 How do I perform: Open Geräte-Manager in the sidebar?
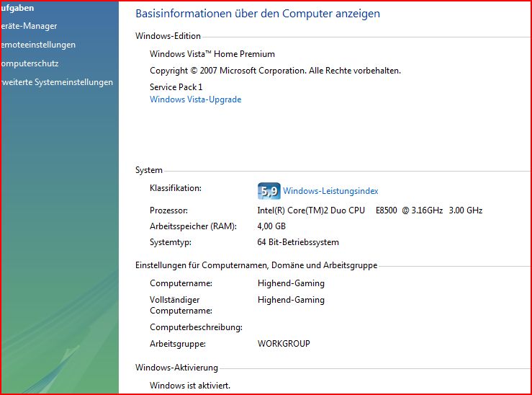click(x=29, y=26)
